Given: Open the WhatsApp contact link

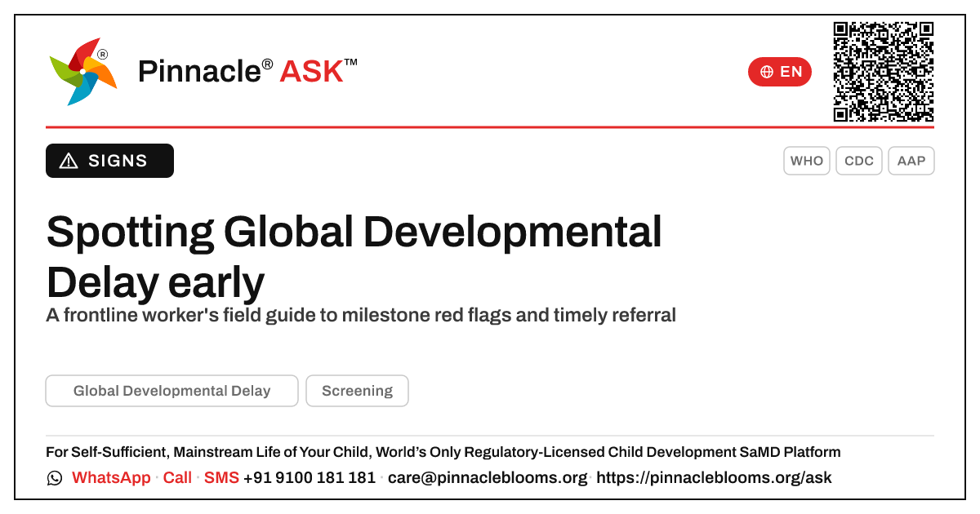Looking at the screenshot, I should (x=111, y=478).
